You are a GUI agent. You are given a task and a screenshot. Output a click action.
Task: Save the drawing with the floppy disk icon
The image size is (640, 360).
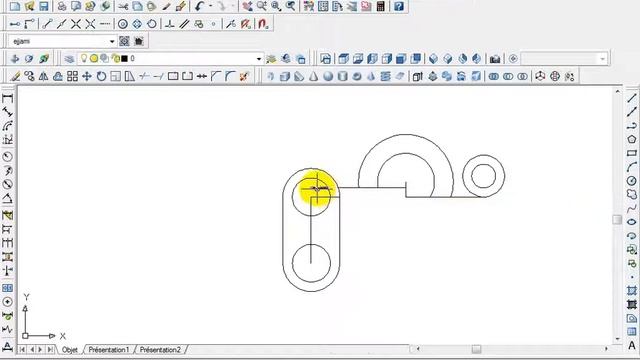(x=43, y=6)
